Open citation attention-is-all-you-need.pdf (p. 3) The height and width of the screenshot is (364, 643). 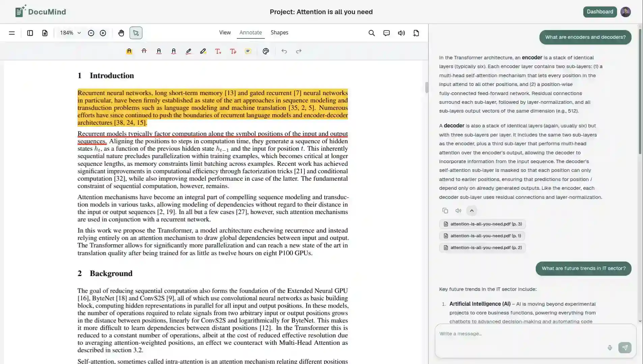click(x=482, y=224)
